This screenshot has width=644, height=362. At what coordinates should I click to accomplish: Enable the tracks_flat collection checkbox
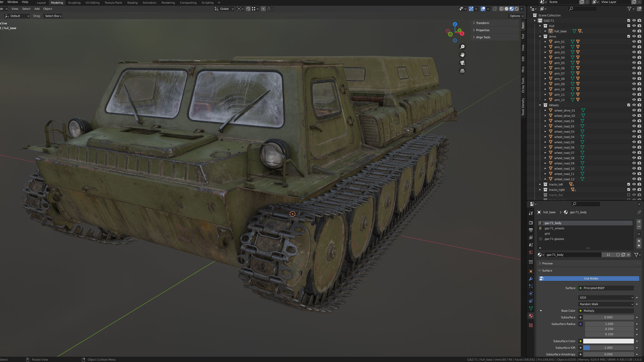628,195
